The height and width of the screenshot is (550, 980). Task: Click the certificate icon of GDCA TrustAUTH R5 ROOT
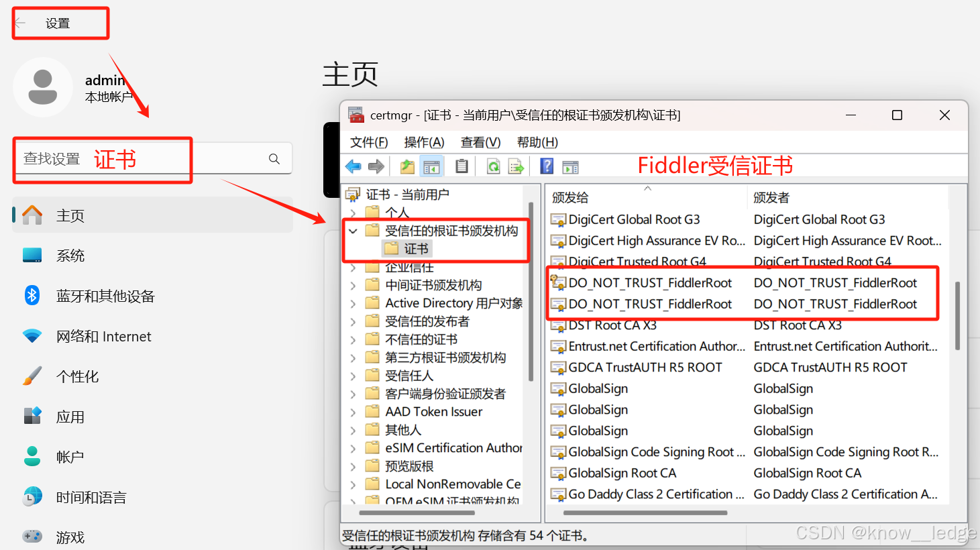click(x=558, y=368)
